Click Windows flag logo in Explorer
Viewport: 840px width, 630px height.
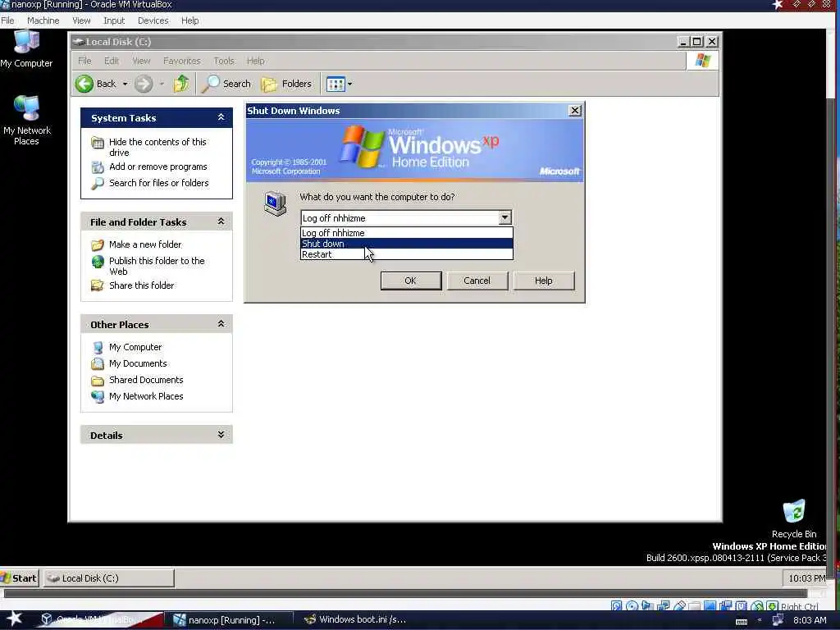click(702, 61)
